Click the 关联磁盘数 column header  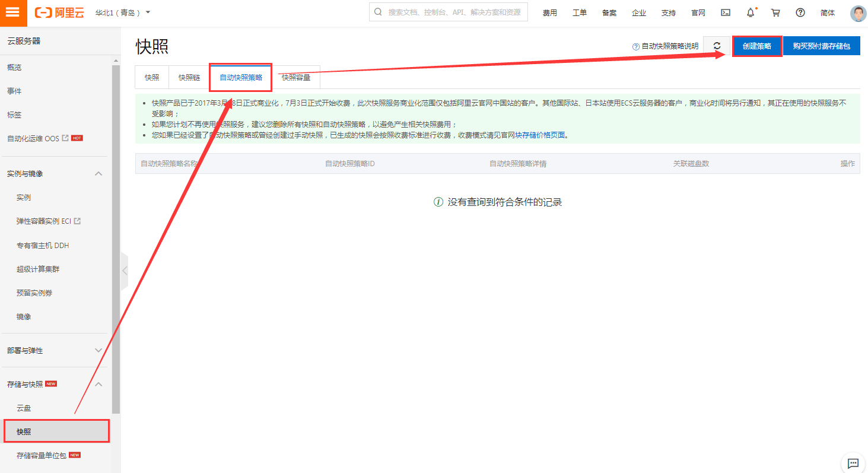click(x=691, y=164)
